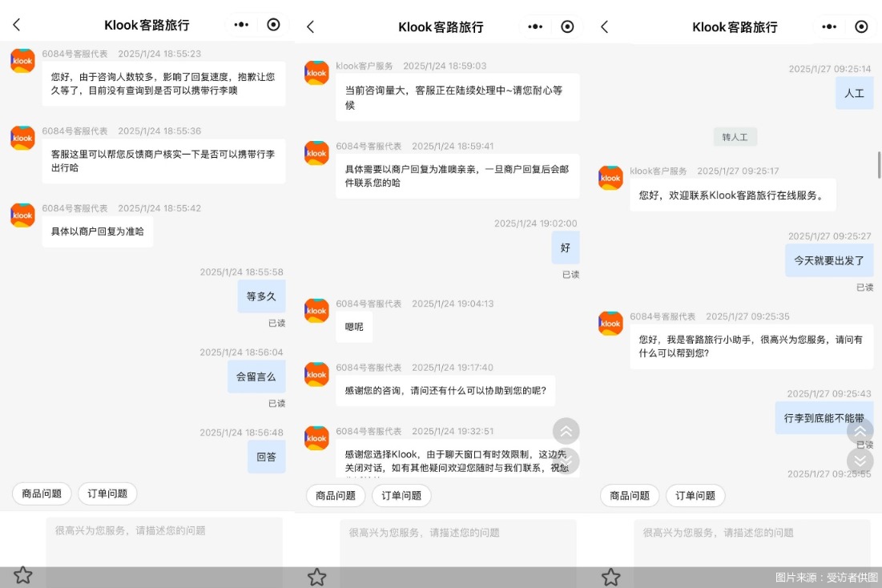Select the "订单问题" quick question chip

(x=106, y=493)
